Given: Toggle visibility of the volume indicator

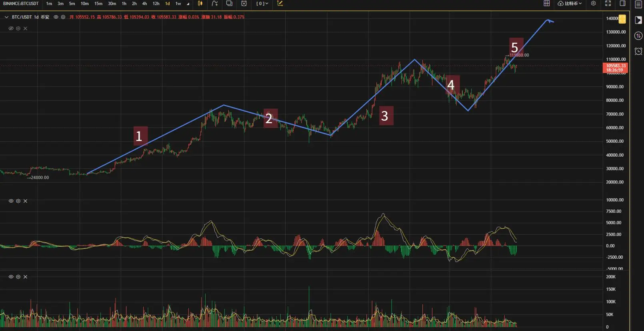Looking at the screenshot, I should (11, 277).
